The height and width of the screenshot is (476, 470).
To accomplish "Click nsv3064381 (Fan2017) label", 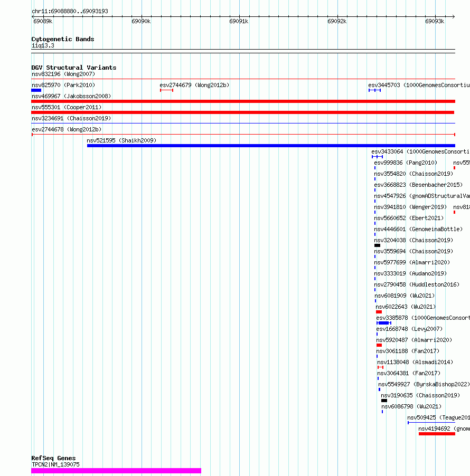I will [409, 374].
